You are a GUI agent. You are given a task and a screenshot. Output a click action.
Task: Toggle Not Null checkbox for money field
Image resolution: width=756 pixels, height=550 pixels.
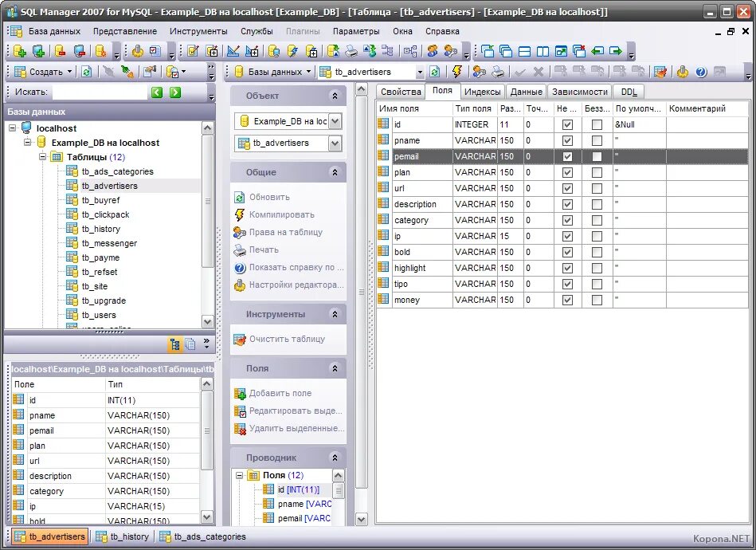pos(567,300)
